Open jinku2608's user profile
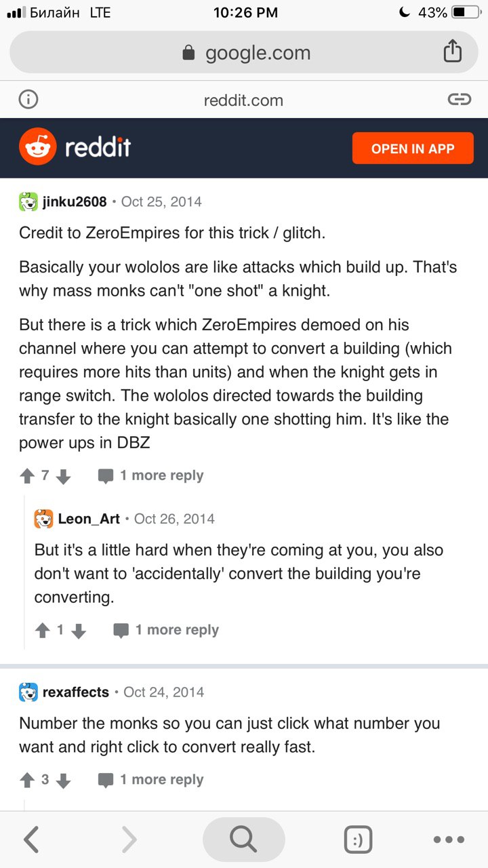Image resolution: width=488 pixels, height=868 pixels. pyautogui.click(x=74, y=201)
